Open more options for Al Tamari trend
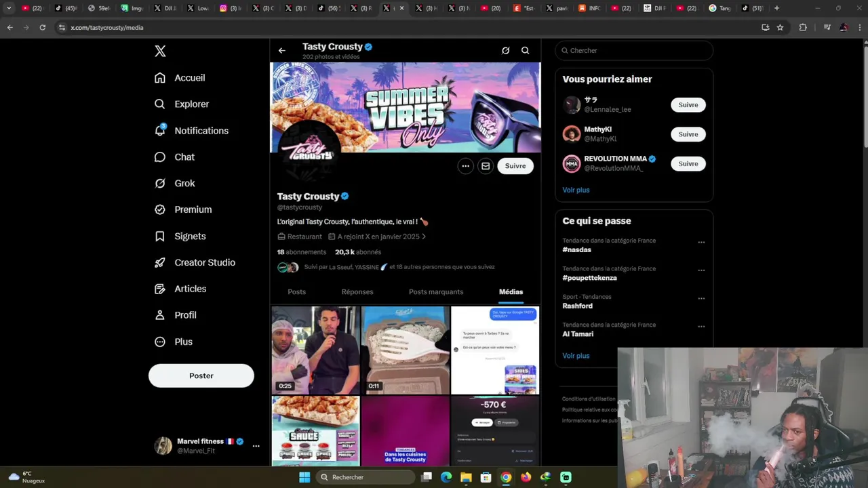The height and width of the screenshot is (488, 868). tap(701, 327)
